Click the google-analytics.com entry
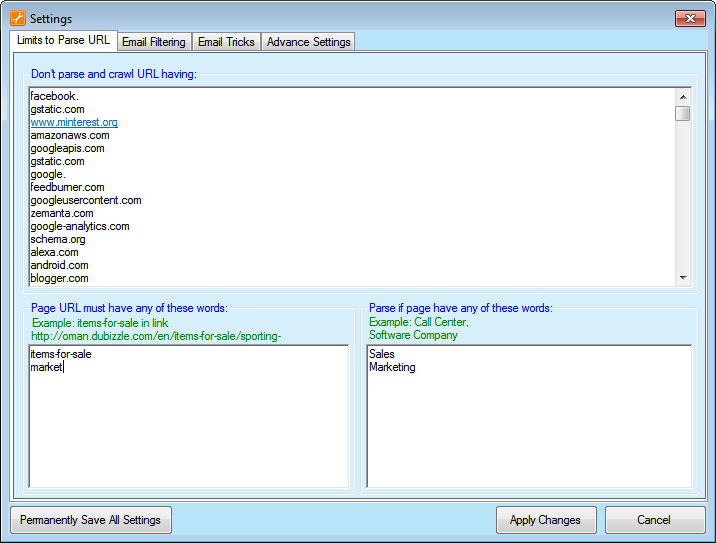Image resolution: width=716 pixels, height=543 pixels. [80, 226]
